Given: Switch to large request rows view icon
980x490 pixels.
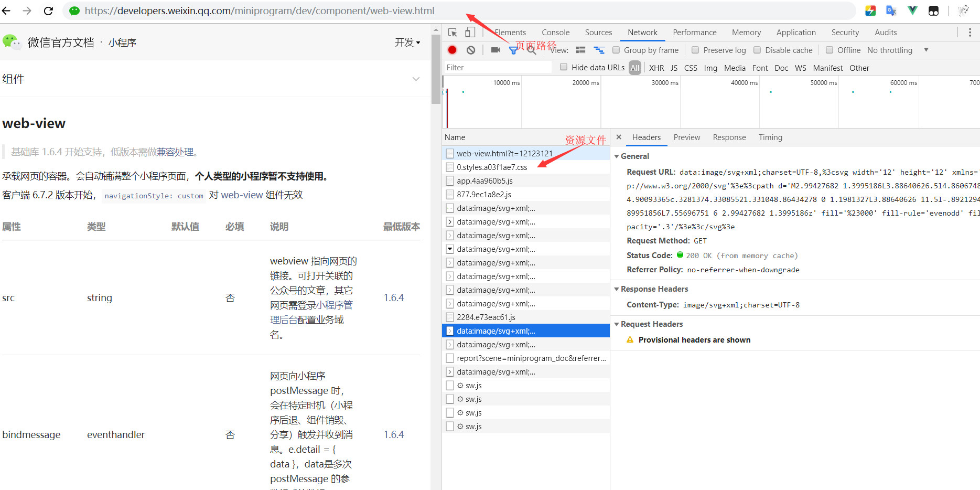Looking at the screenshot, I should [x=580, y=50].
